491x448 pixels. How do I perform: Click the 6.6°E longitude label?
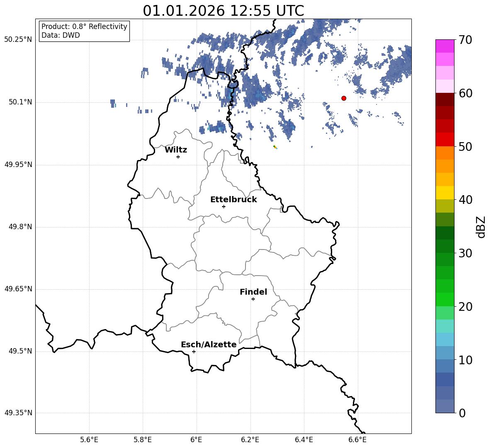click(357, 440)
